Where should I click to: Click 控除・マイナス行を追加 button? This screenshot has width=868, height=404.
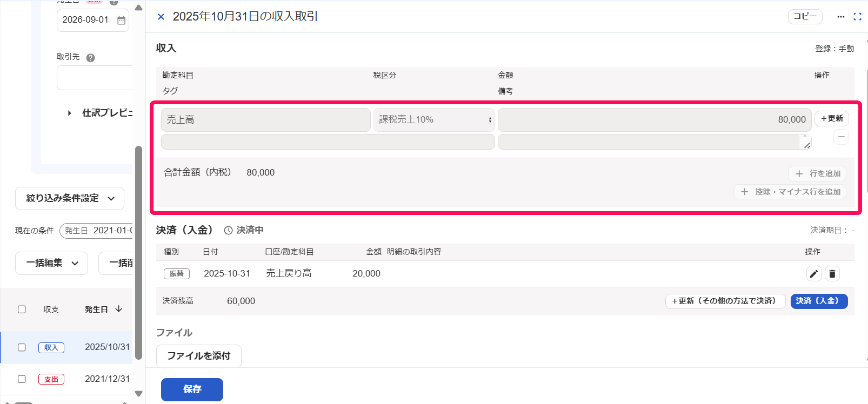790,192
